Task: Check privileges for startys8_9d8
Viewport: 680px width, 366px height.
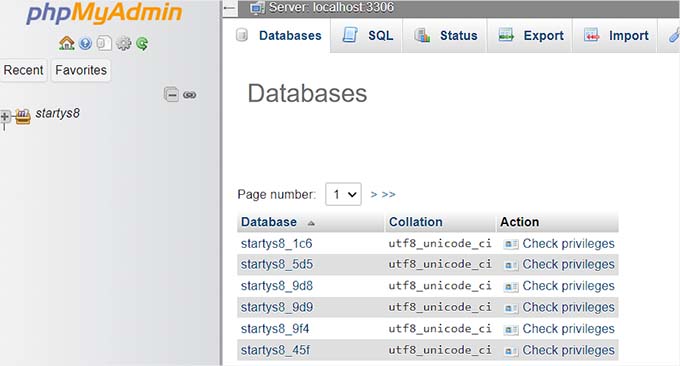Action: point(568,286)
